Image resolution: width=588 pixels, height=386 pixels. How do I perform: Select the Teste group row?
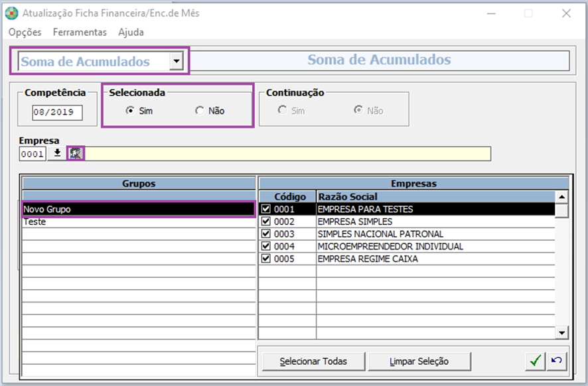[139, 222]
